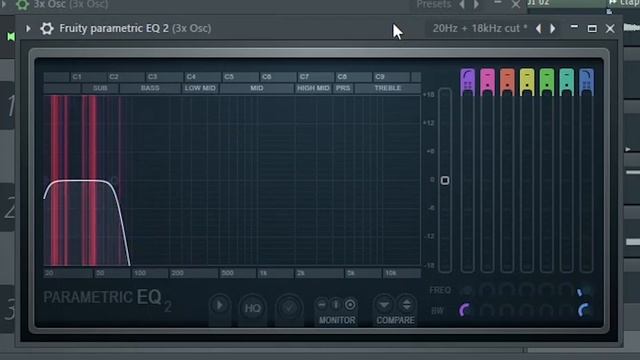
Task: Click the 3x Osc window gear icon
Action: pyautogui.click(x=22, y=4)
